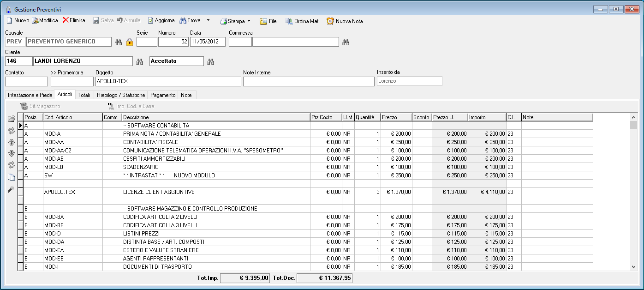Open the Nuova Nota alarm clock button

(345, 21)
